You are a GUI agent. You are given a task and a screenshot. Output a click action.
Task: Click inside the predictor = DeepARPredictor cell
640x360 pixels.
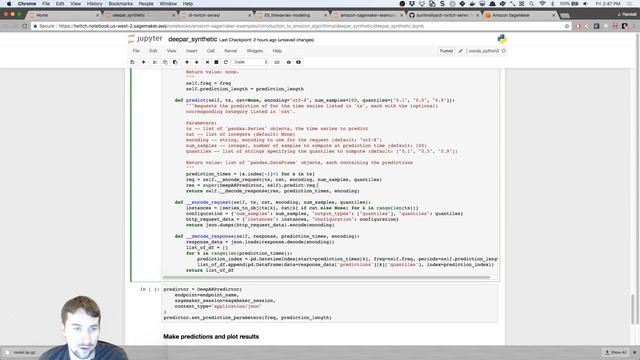(x=329, y=303)
